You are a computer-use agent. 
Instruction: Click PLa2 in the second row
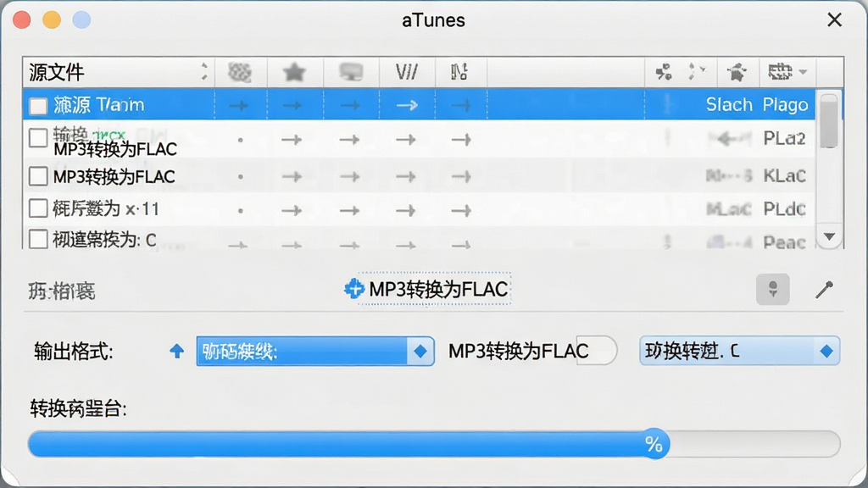pos(784,138)
